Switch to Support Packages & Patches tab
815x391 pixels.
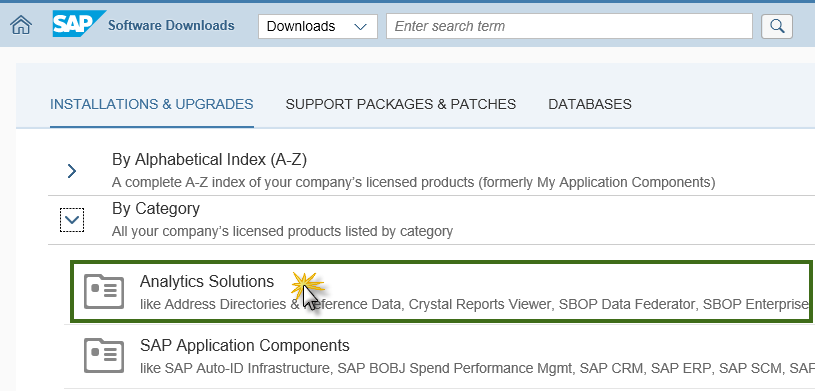pyautogui.click(x=401, y=104)
